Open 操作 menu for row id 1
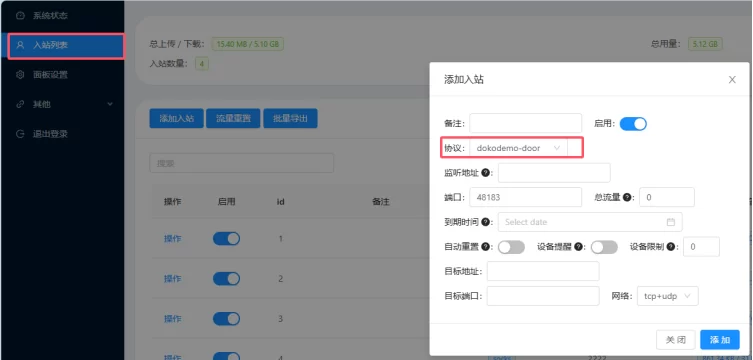Screen dimensions: 753x360 tap(173, 239)
